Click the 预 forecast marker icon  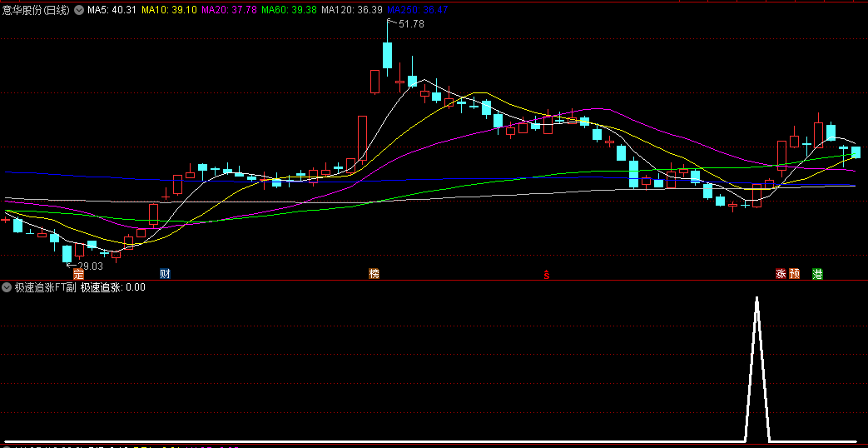pos(795,274)
